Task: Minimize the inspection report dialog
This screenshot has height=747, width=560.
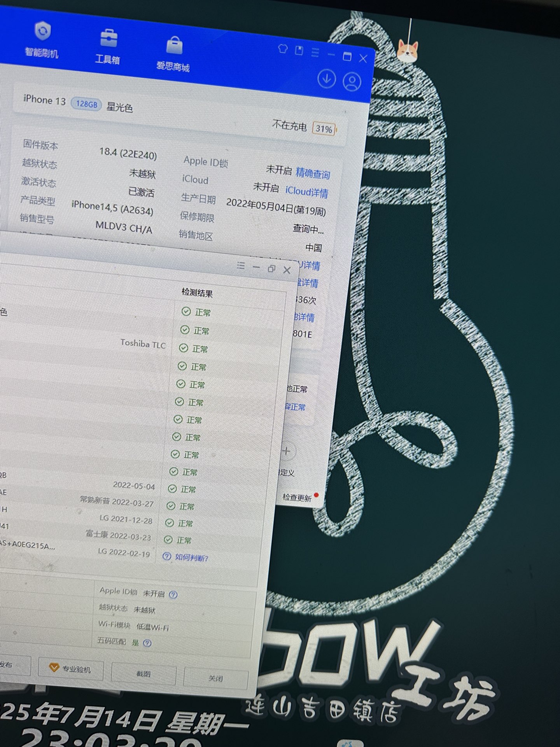Action: click(256, 267)
